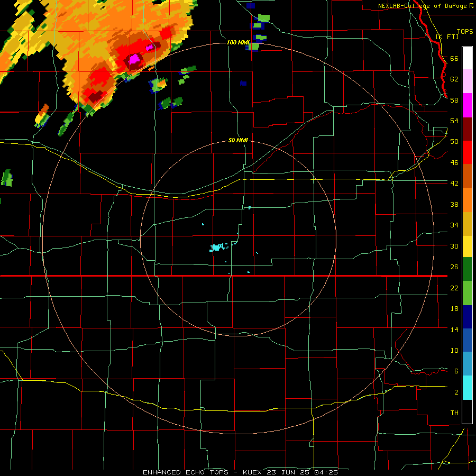Click the 34 legend value

click(454, 225)
